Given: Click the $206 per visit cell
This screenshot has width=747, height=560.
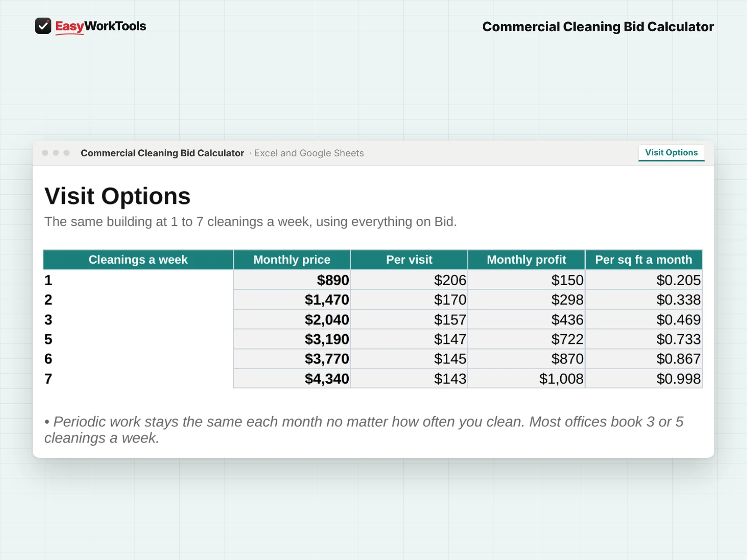Looking at the screenshot, I should [409, 280].
